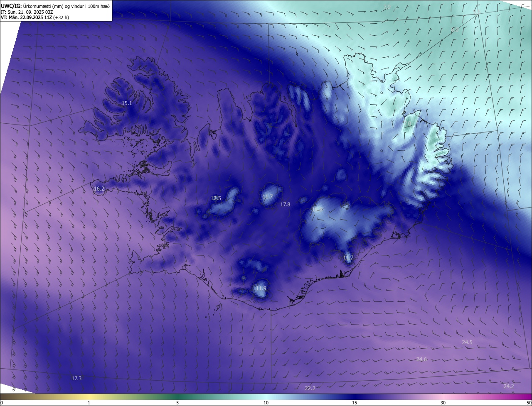Click the 17.3 value label on the map

[x=76, y=379]
